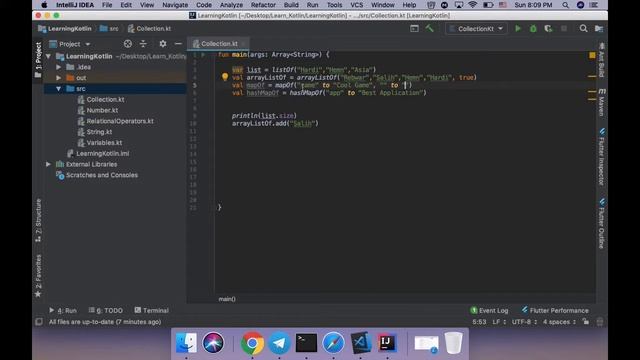Click the grayed-out Stop button

(564, 29)
